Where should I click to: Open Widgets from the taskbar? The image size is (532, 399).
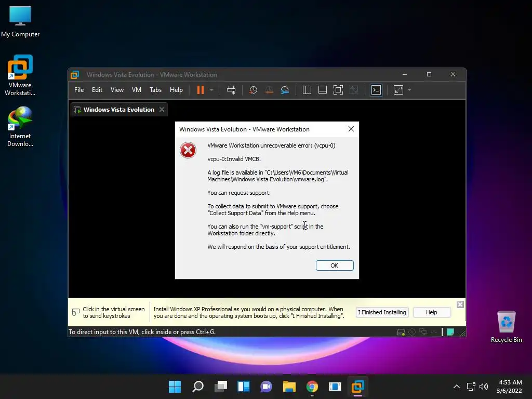(x=244, y=387)
